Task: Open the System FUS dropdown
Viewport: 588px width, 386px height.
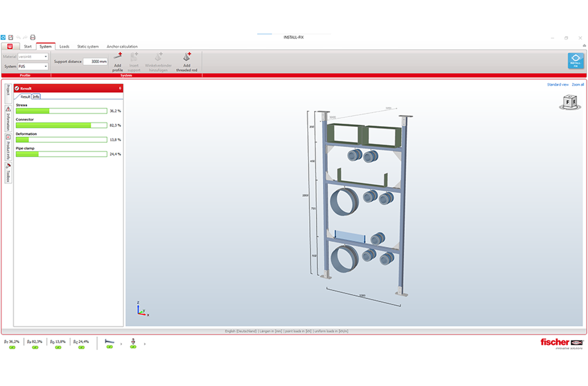Action: [x=46, y=66]
